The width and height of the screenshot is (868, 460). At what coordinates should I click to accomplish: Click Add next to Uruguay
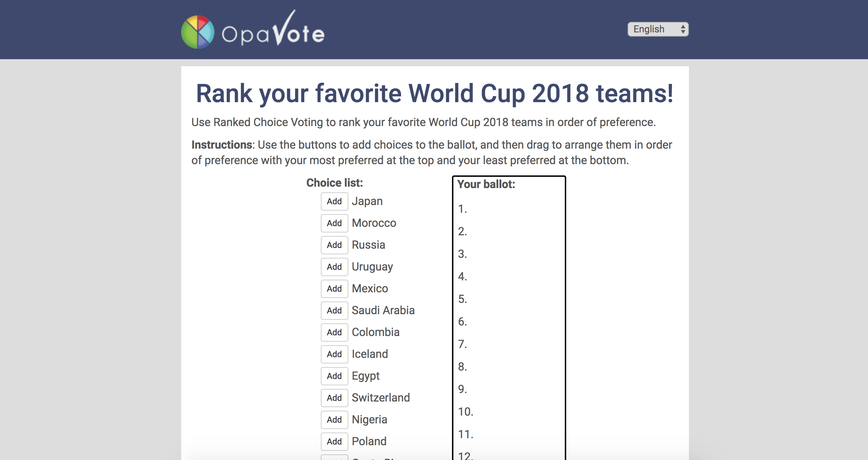[334, 267]
